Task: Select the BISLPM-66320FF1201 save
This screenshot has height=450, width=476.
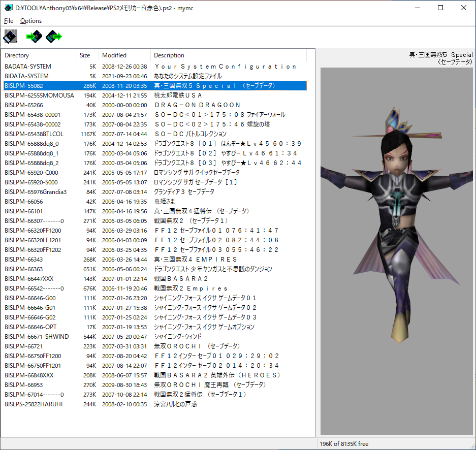Action: click(155, 240)
